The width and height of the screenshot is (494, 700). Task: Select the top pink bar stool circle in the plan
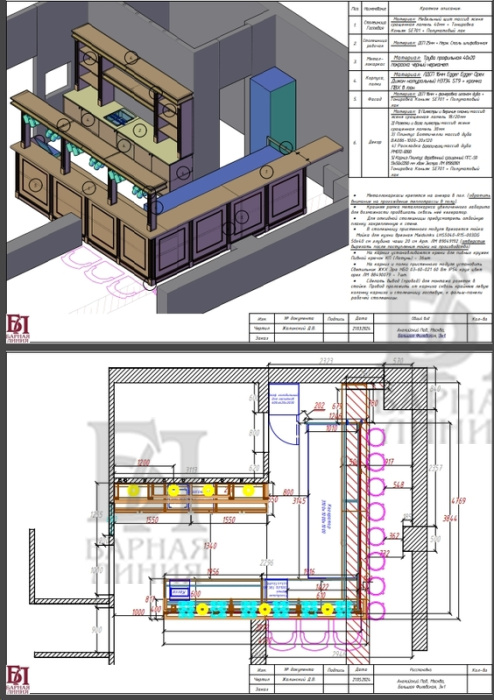click(x=375, y=437)
